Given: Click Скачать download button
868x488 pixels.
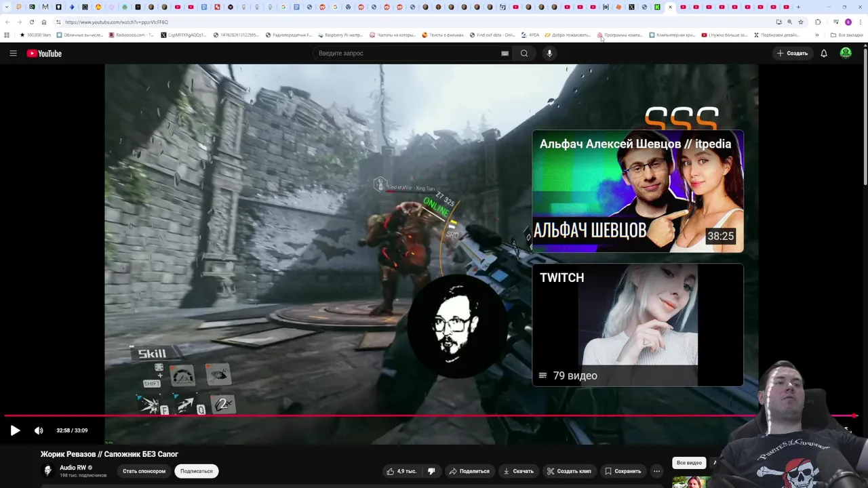Looking at the screenshot, I should [x=518, y=471].
